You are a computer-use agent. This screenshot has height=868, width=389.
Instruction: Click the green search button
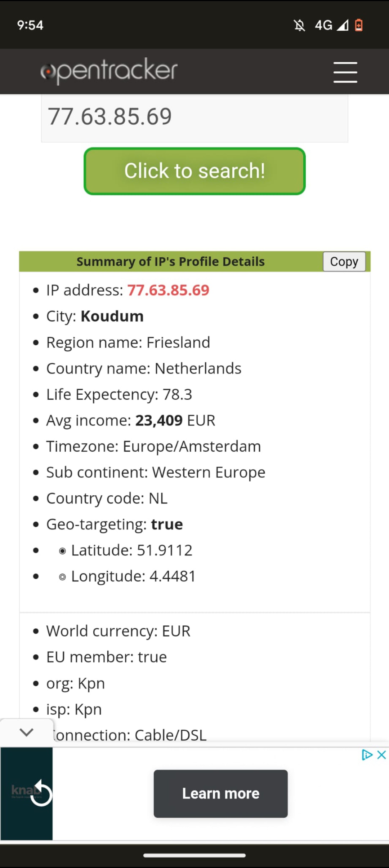(194, 171)
